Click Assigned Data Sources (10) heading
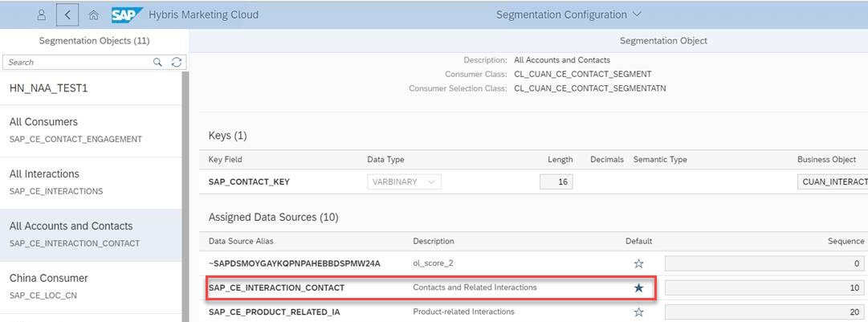 click(x=274, y=218)
